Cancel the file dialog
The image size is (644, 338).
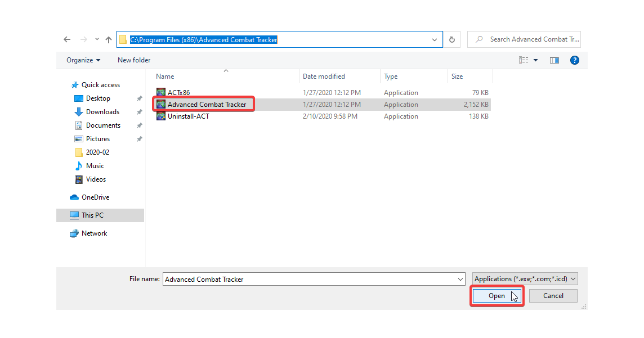(553, 296)
